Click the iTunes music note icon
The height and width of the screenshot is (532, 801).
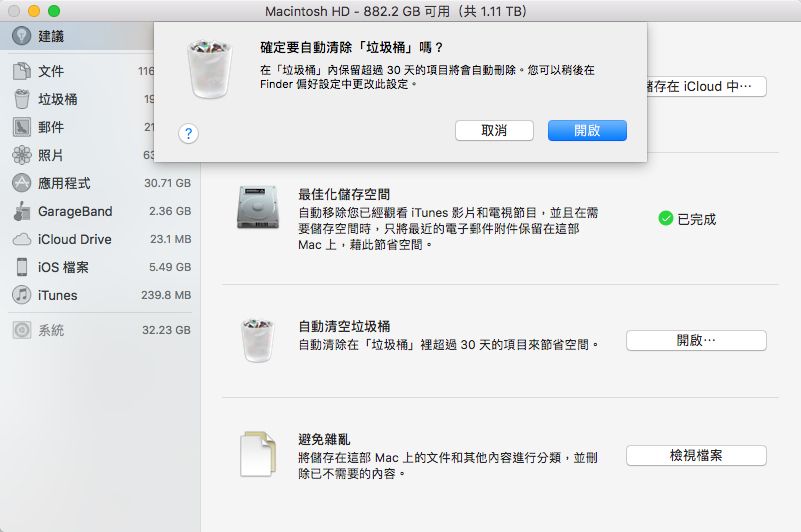[21, 295]
